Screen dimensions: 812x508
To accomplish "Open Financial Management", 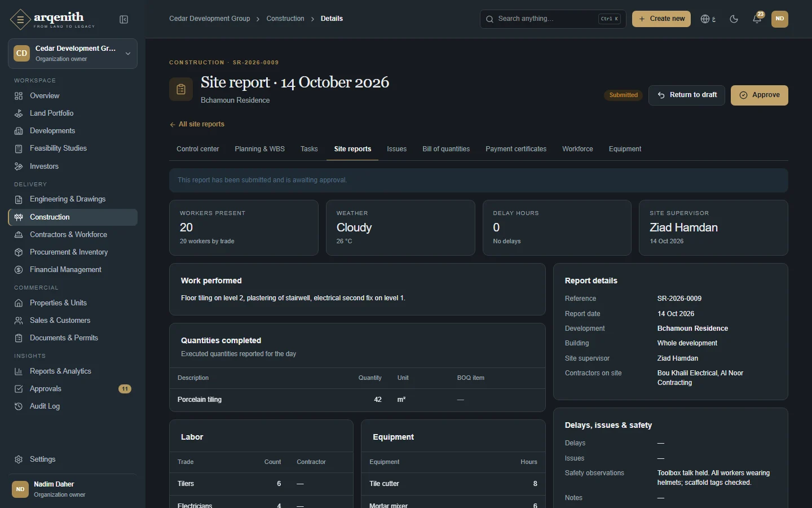I will click(73, 270).
